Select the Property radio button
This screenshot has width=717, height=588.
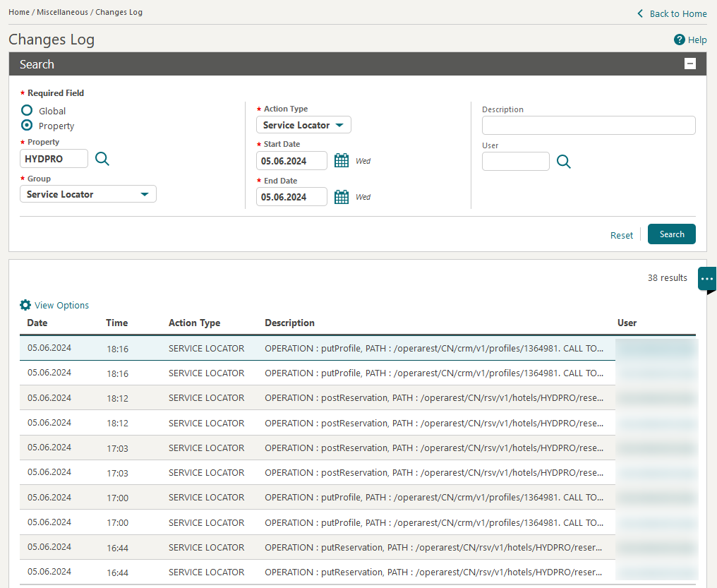(x=27, y=125)
